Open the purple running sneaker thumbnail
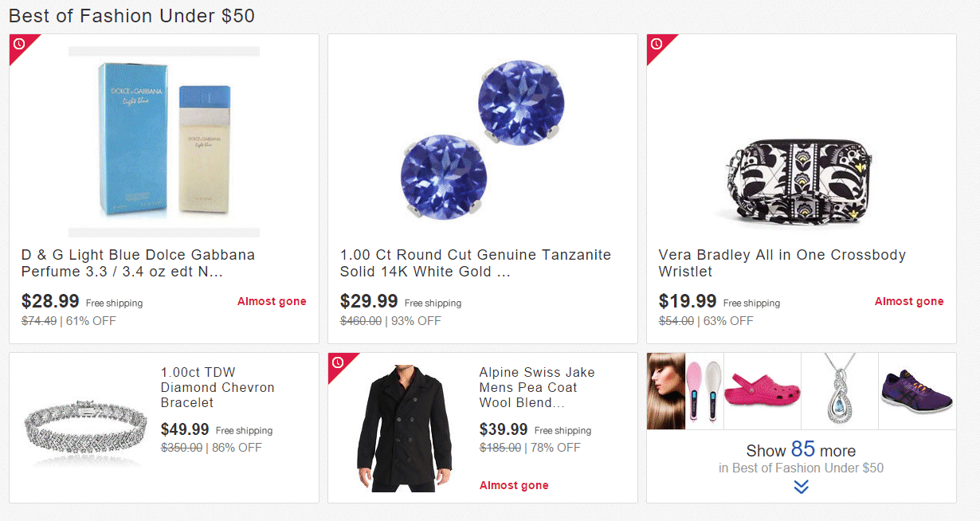This screenshot has width=980, height=521. pos(917,390)
